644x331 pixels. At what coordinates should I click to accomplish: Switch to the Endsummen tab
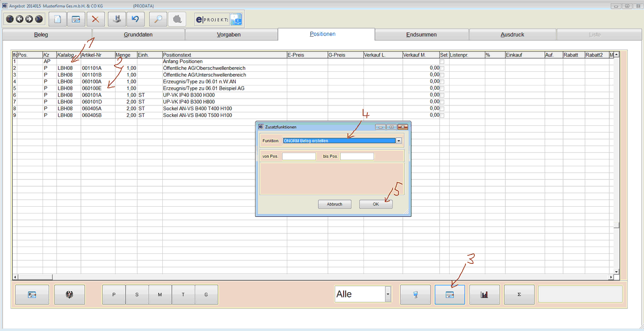(421, 35)
